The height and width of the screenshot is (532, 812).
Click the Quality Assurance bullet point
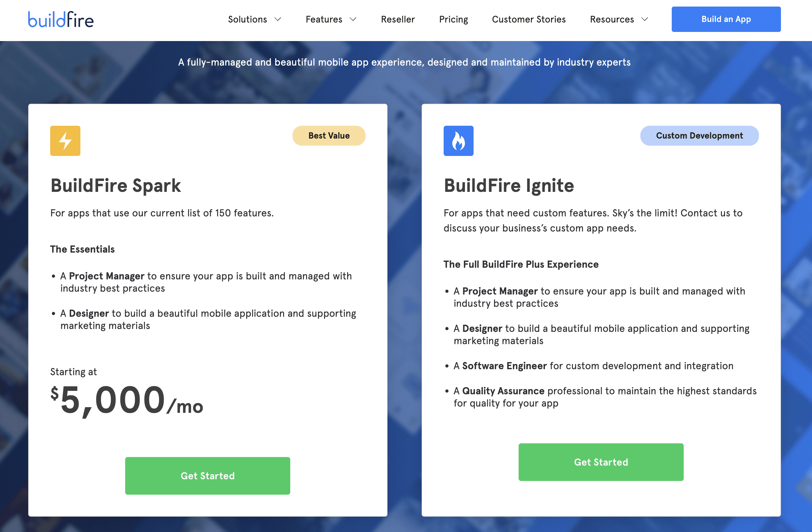(x=605, y=397)
